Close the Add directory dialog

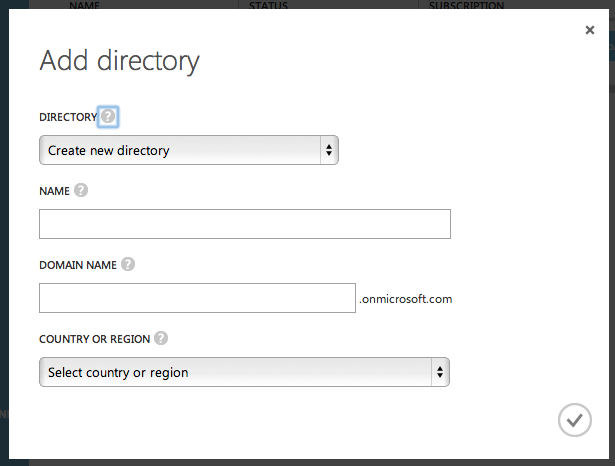[x=590, y=31]
